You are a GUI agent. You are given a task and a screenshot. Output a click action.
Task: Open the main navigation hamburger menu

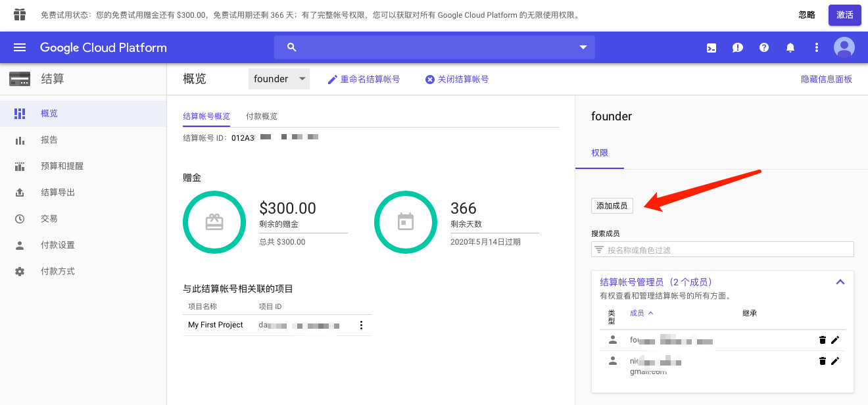(20, 47)
